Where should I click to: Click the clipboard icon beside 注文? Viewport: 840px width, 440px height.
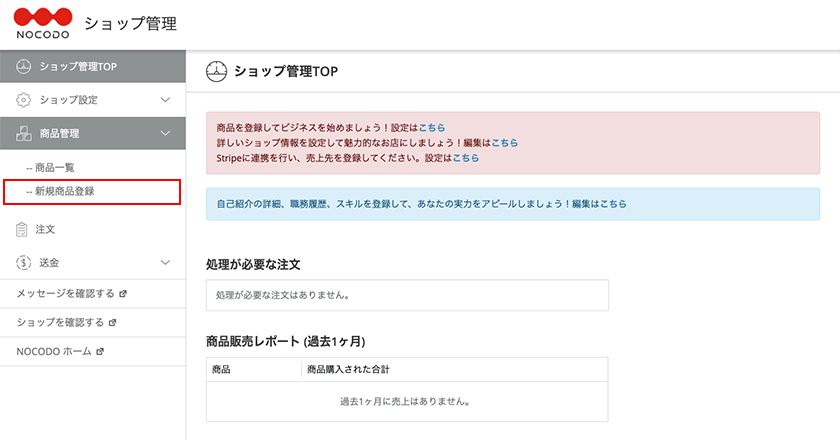point(21,229)
